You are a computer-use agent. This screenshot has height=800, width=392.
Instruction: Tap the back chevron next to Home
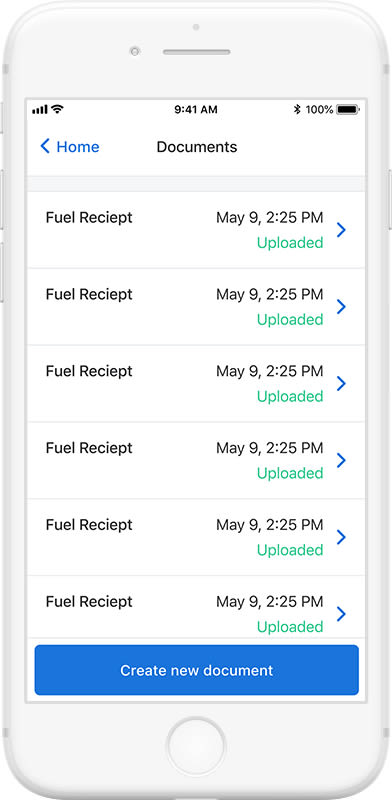(x=45, y=146)
